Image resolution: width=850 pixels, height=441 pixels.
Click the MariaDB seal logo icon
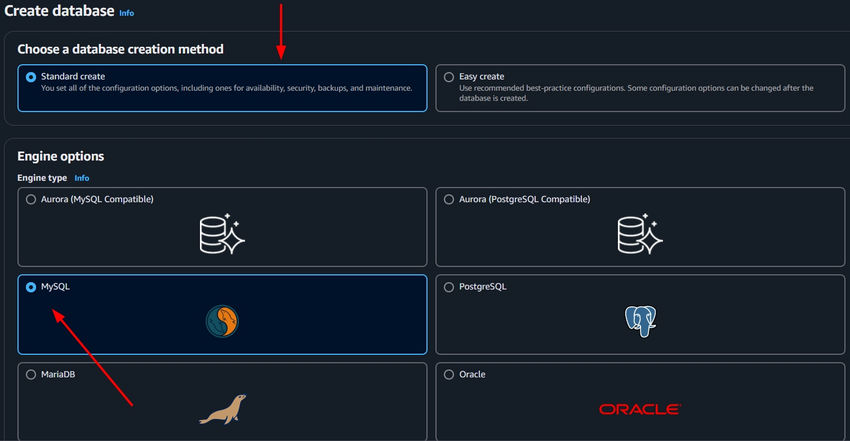[222, 409]
